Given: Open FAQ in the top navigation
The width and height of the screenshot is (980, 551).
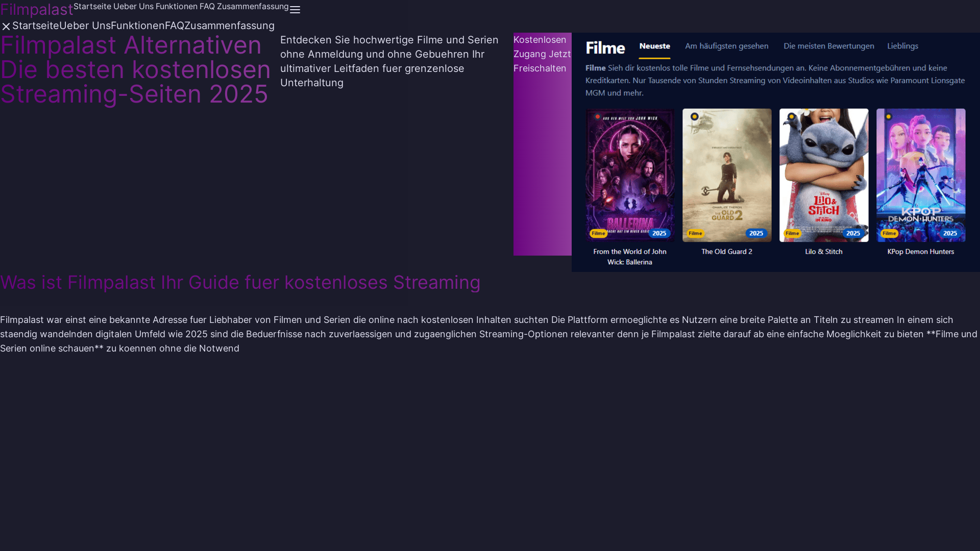Looking at the screenshot, I should [x=207, y=6].
